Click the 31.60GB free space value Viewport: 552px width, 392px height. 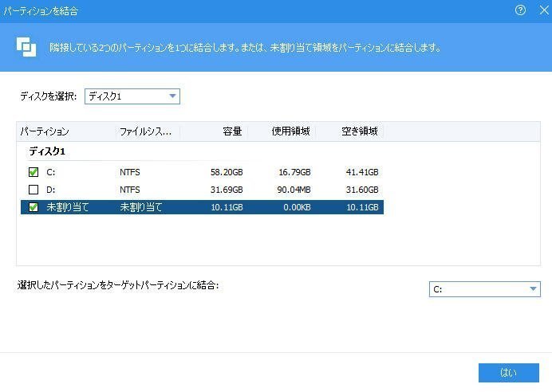point(362,190)
